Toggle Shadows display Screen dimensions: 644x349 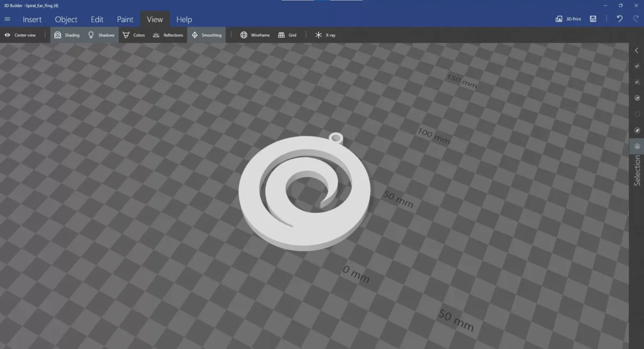click(101, 35)
